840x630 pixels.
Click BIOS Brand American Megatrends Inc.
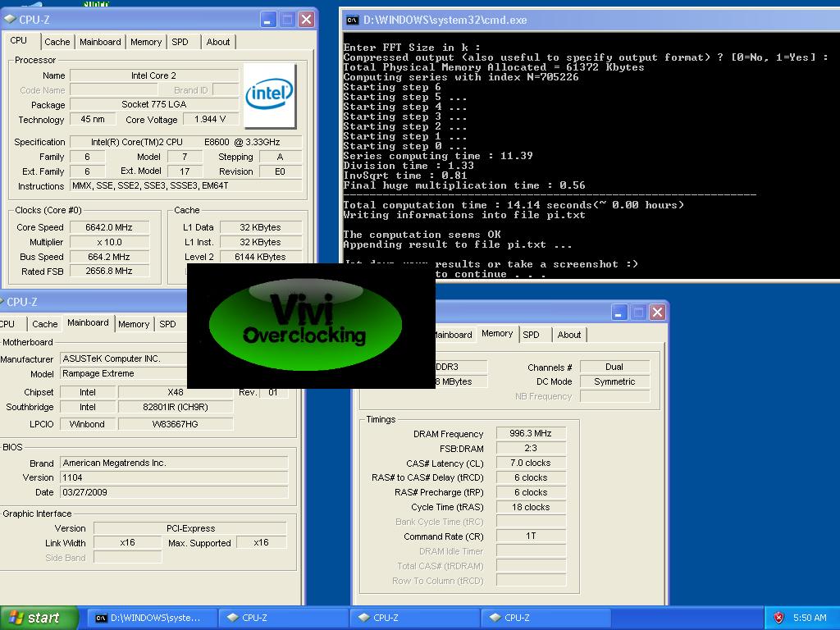174,463
